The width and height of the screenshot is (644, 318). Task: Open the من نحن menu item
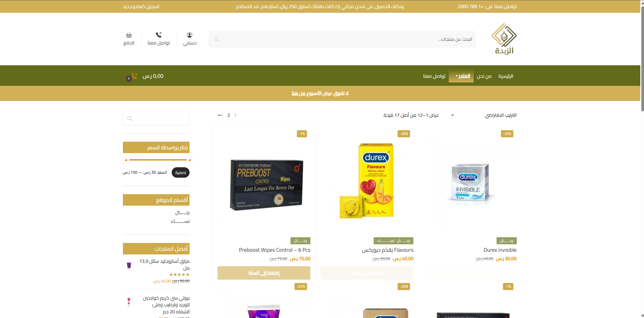[484, 76]
